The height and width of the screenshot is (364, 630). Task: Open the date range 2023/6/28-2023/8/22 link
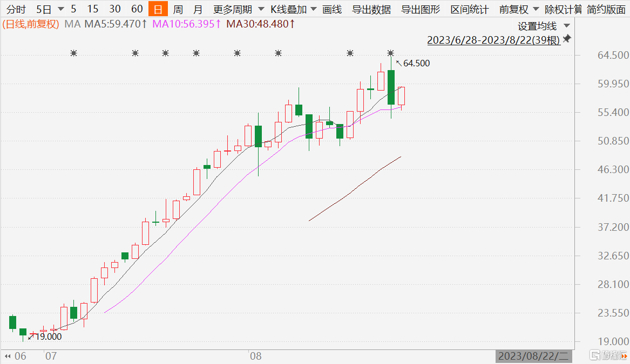pos(493,40)
